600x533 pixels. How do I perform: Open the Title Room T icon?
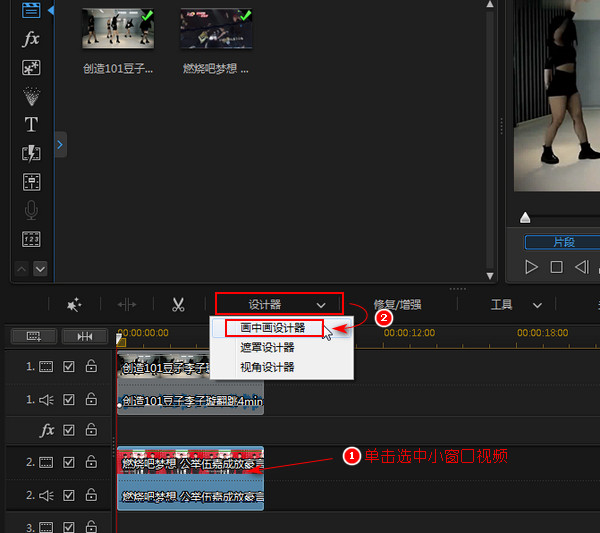(31, 125)
